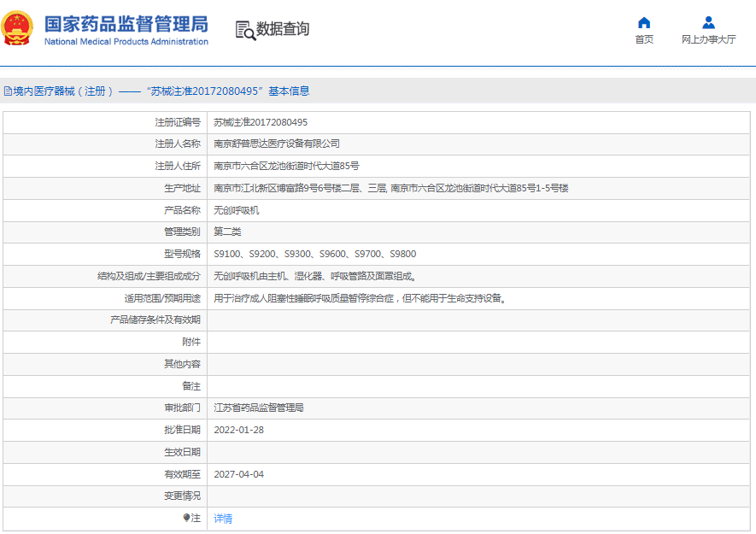Image resolution: width=756 pixels, height=534 pixels.
Task: Select model list S9100、S9200、S9300
Action: [315, 254]
